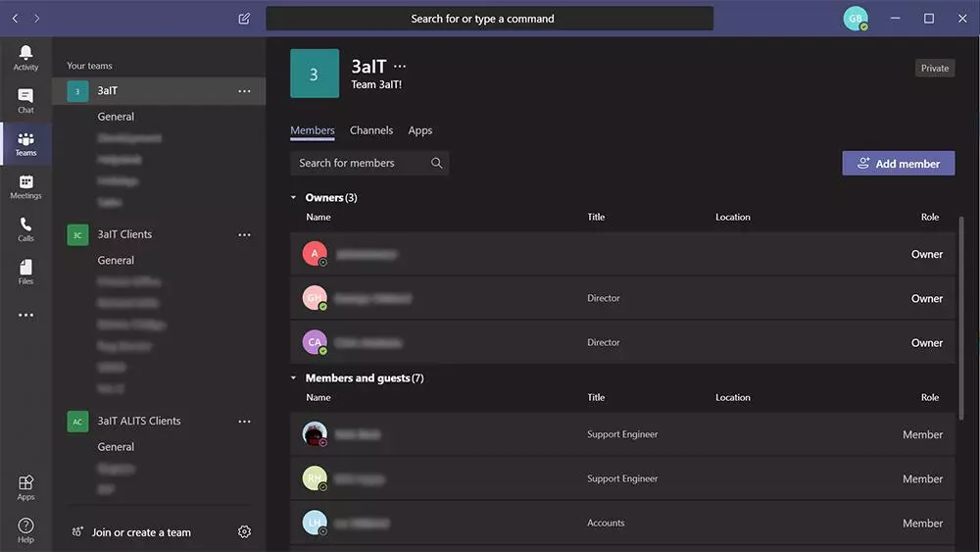980x552 pixels.
Task: Go back with the left arrow
Action: click(x=15, y=19)
